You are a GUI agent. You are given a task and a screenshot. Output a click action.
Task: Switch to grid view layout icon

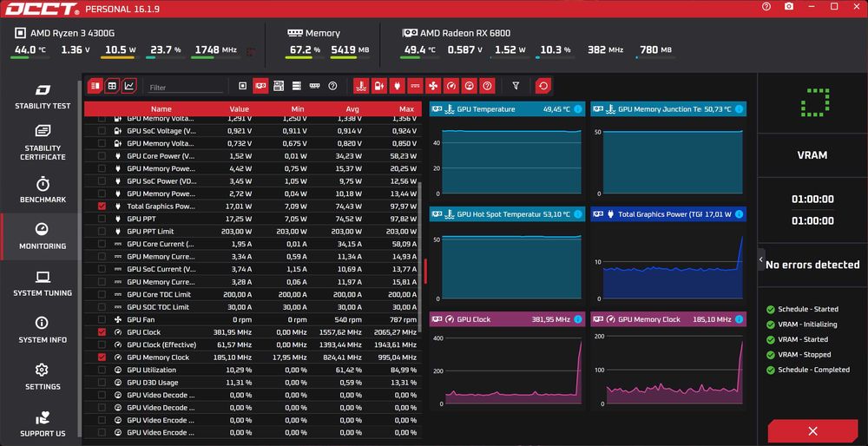point(112,86)
